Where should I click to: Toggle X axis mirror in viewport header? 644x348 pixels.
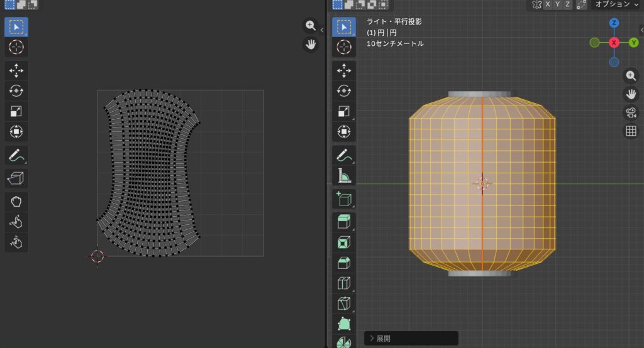pos(548,4)
